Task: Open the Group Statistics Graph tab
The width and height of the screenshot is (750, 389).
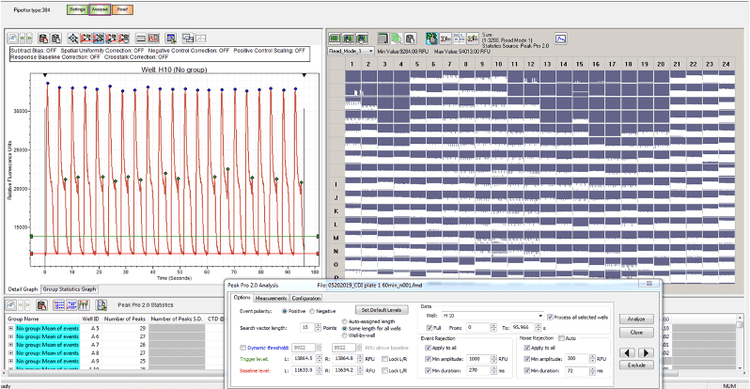Action: pos(69,289)
